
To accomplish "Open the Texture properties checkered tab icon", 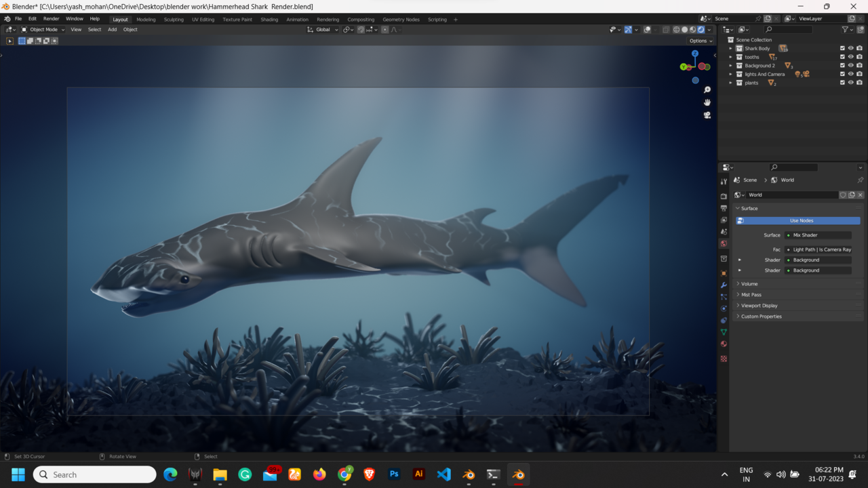I will [723, 358].
